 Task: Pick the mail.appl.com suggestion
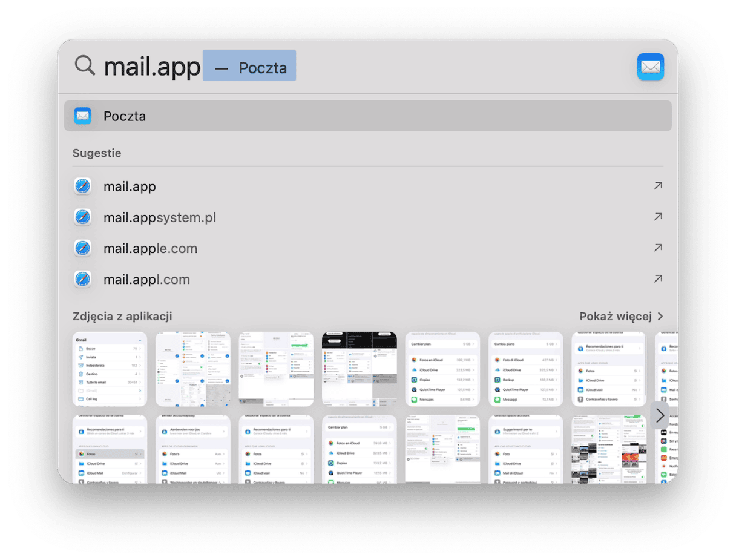coord(367,279)
